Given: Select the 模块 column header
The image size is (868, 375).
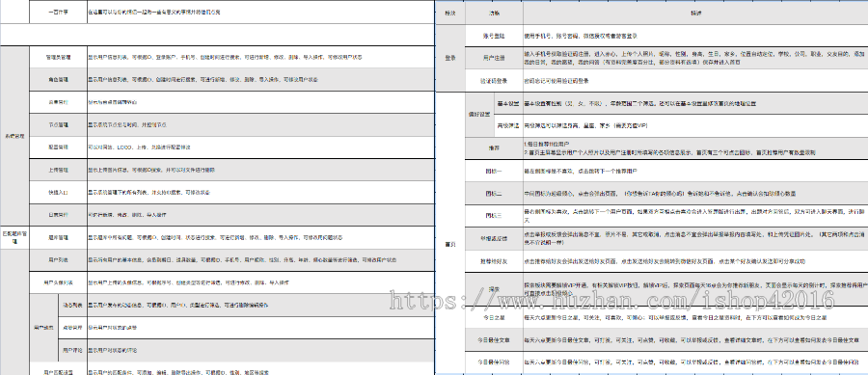Looking at the screenshot, I should pos(450,13).
